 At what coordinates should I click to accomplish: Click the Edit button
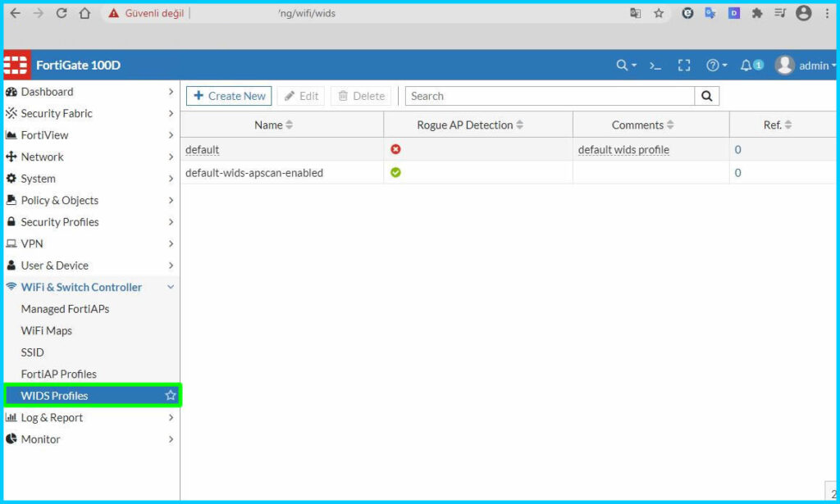point(301,96)
